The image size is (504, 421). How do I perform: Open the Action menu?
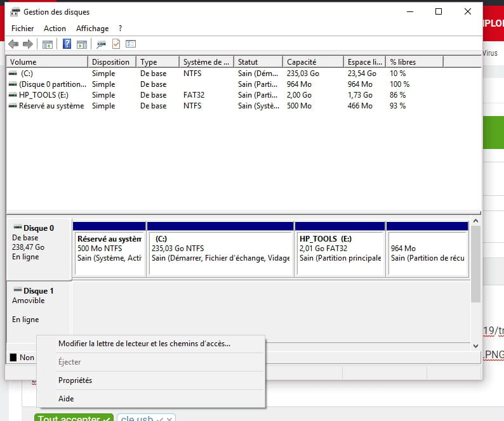point(55,29)
